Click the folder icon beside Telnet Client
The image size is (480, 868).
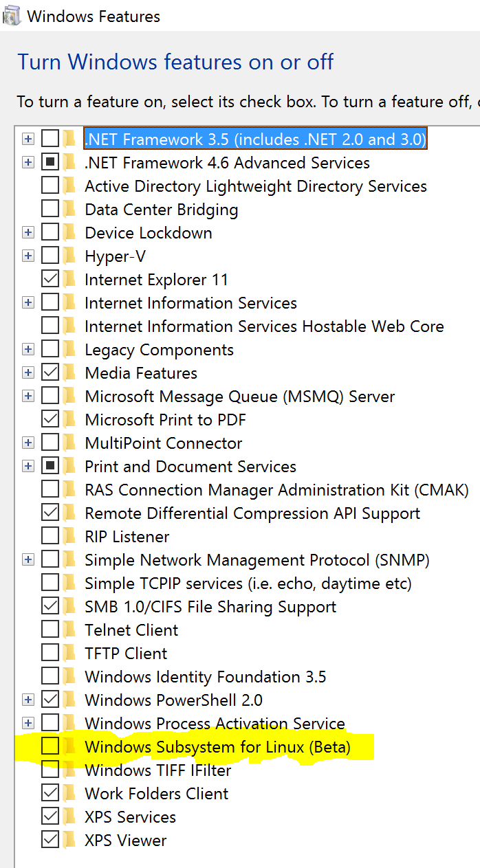click(69, 630)
